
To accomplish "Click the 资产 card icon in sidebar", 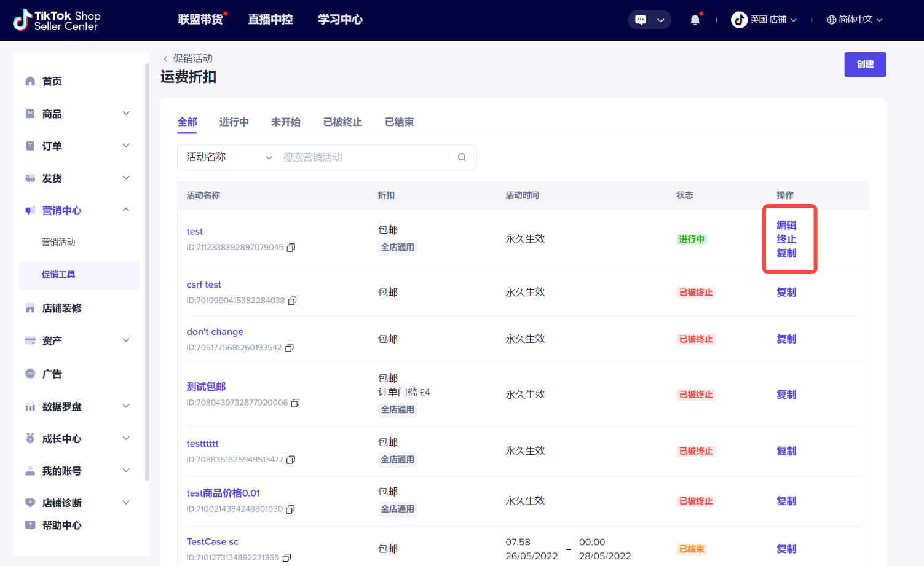I will click(x=30, y=340).
